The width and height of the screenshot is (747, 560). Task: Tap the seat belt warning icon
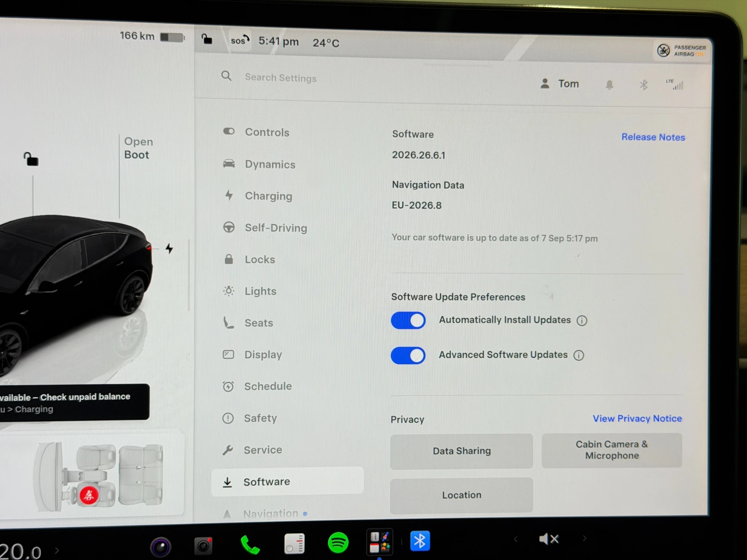coord(89,495)
